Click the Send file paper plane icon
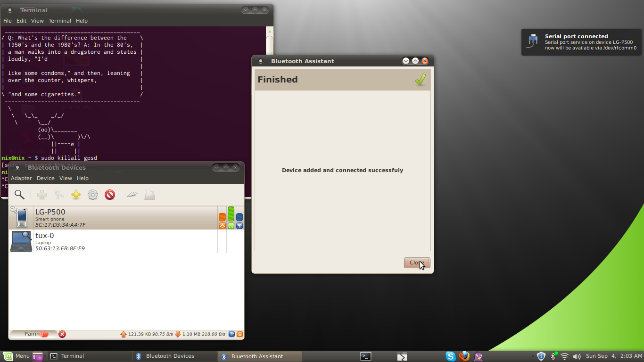644x362 pixels. pyautogui.click(x=132, y=195)
